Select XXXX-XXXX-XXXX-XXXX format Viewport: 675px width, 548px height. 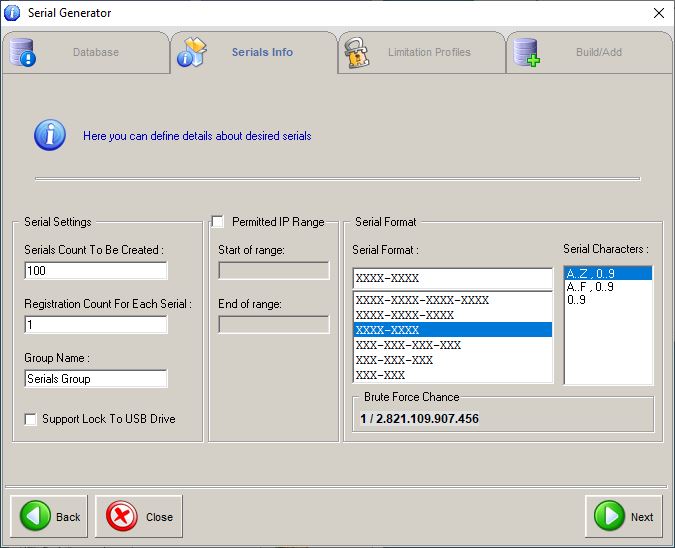pyautogui.click(x=452, y=300)
